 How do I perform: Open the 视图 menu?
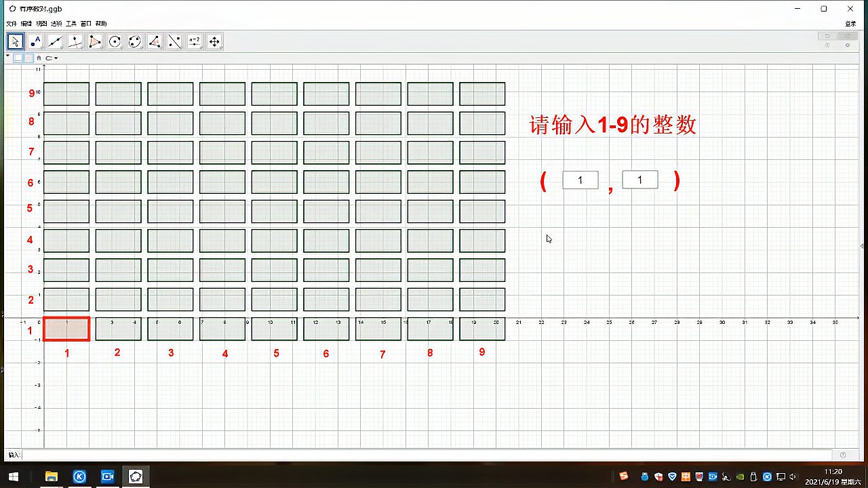point(41,24)
